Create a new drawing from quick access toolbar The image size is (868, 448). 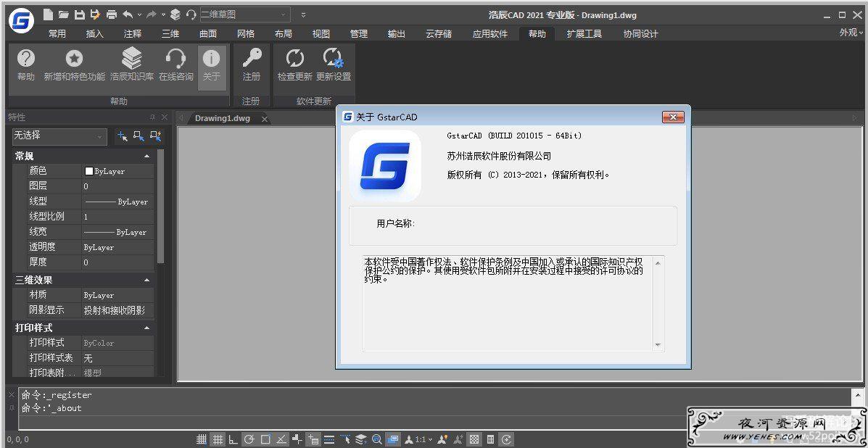tap(48, 14)
